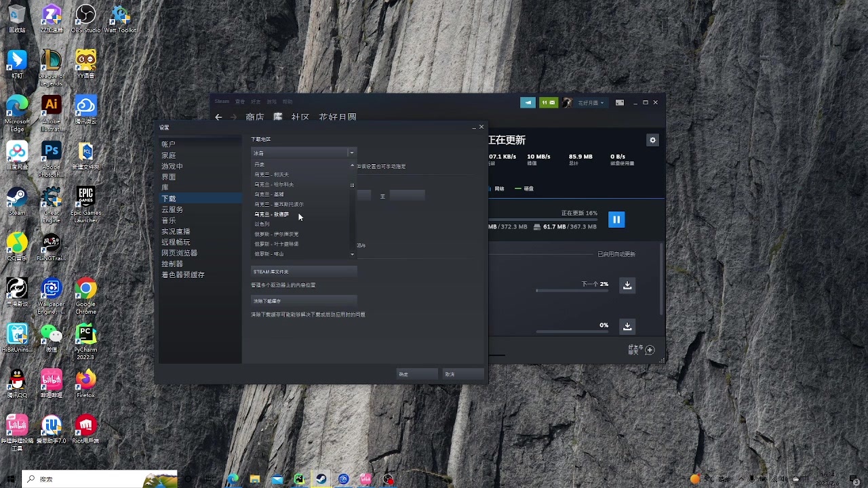
Task: Open the OBS Studio desktop icon
Action: pyautogui.click(x=85, y=18)
